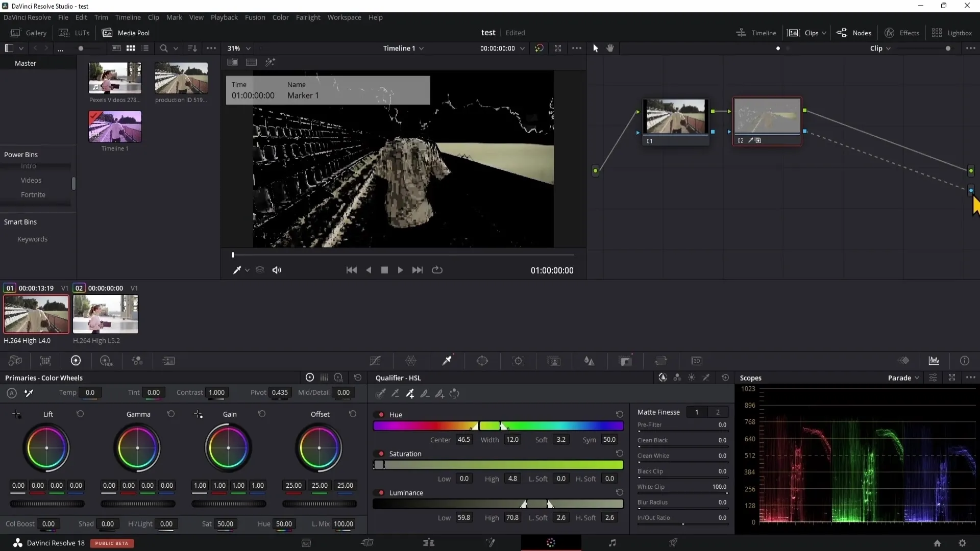Toggle the Hue qualifier on/off
The width and height of the screenshot is (980, 551).
381,415
